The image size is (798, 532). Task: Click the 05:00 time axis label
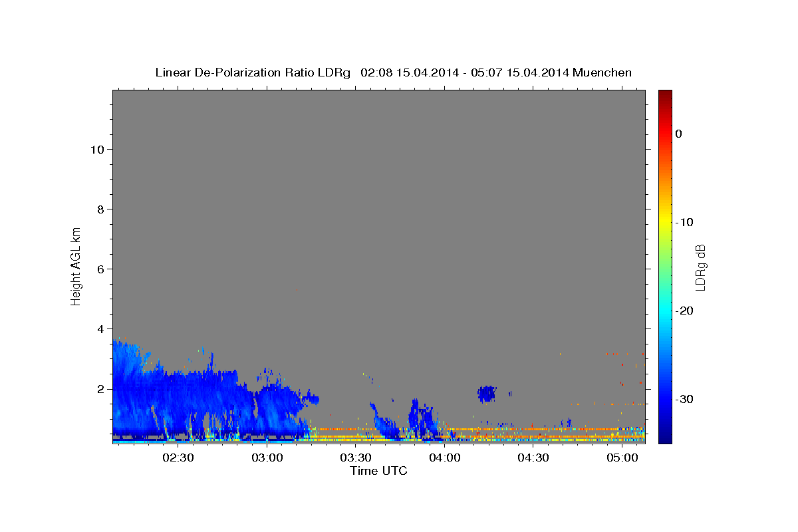(x=622, y=458)
